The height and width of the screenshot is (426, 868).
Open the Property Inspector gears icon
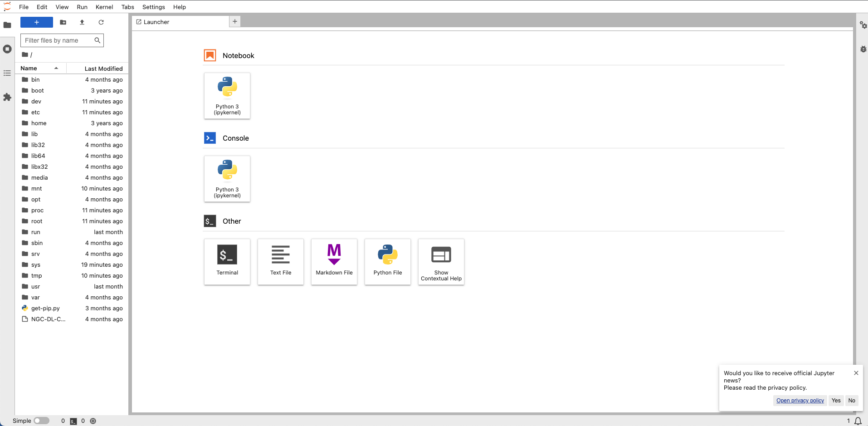click(x=863, y=25)
